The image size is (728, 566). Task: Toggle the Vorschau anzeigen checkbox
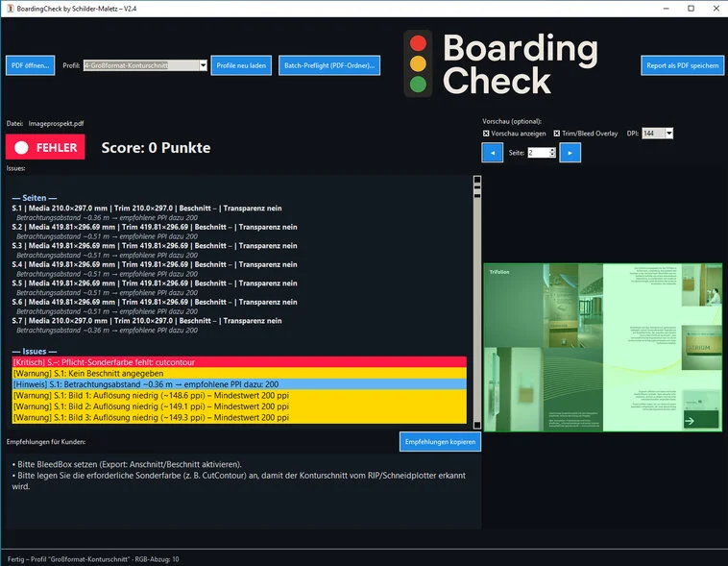coord(486,133)
